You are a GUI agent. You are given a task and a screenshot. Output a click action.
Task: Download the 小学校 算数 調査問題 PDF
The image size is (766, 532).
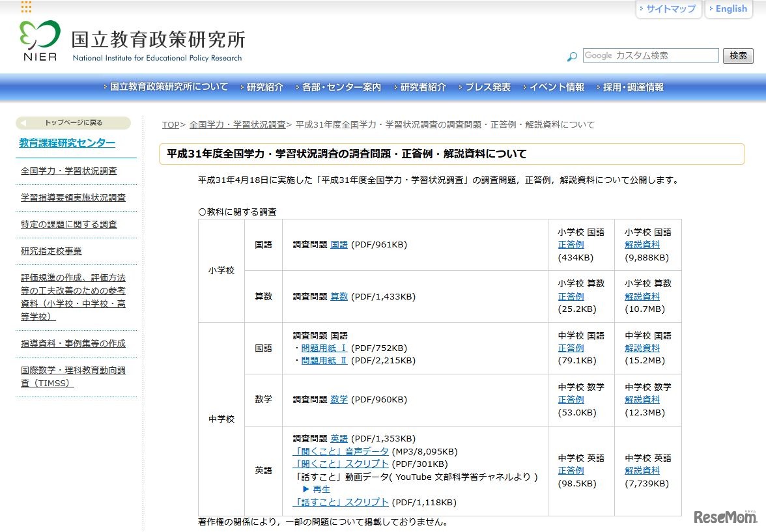(x=339, y=297)
